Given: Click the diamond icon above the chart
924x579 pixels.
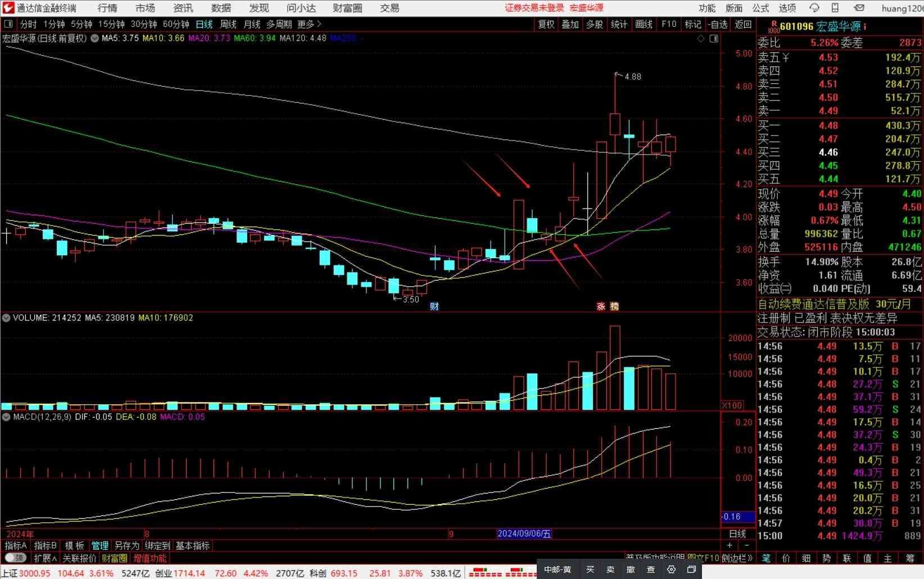Looking at the screenshot, I should tap(700, 38).
